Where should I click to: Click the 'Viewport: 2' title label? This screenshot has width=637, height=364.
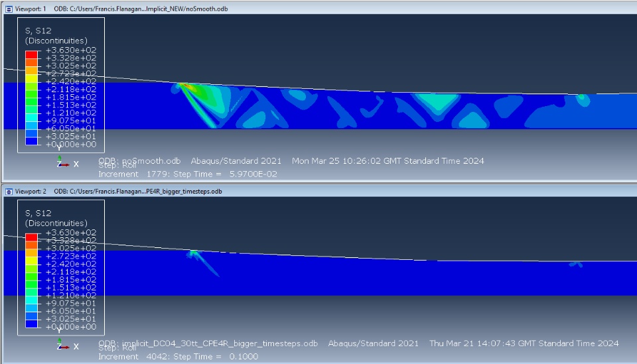31,191
